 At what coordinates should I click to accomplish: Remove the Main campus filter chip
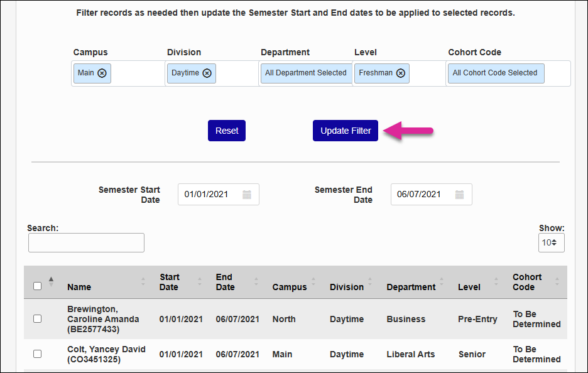102,73
